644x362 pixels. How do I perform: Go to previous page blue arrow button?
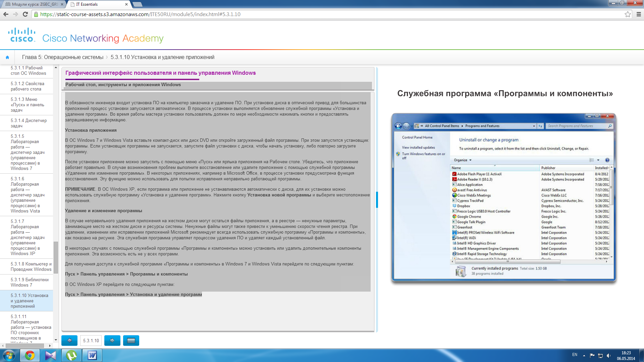[x=69, y=340]
